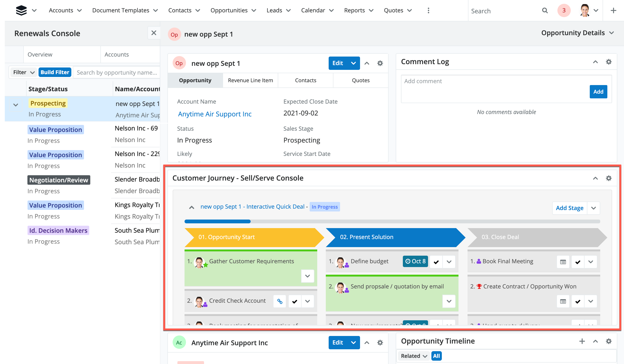Click plus icon in Opportunity Timeline

582,341
